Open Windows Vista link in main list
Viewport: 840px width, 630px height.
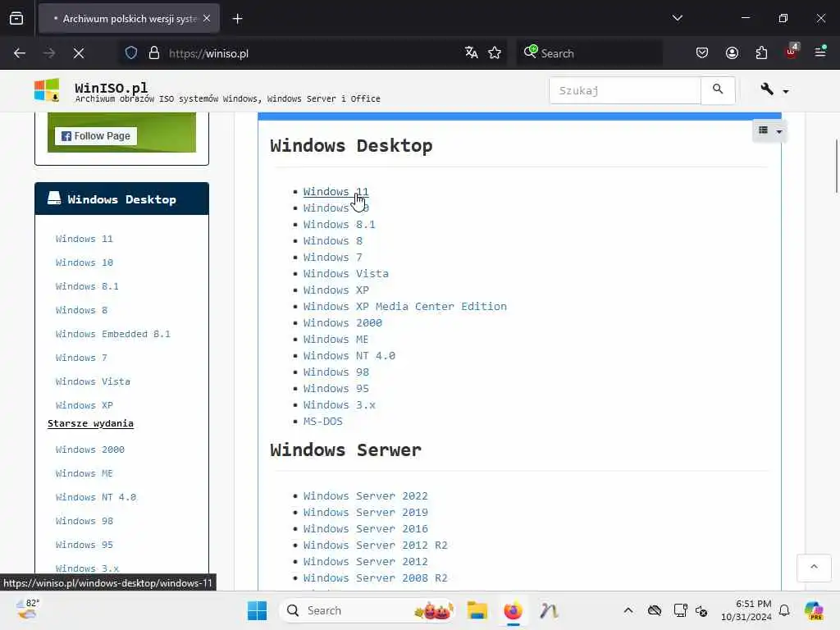point(346,274)
